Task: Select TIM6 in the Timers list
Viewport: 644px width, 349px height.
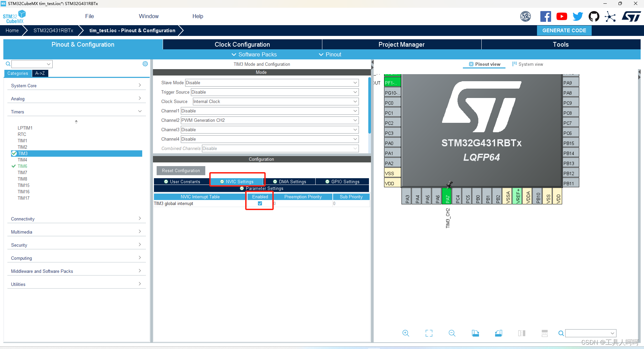Action: tap(22, 166)
